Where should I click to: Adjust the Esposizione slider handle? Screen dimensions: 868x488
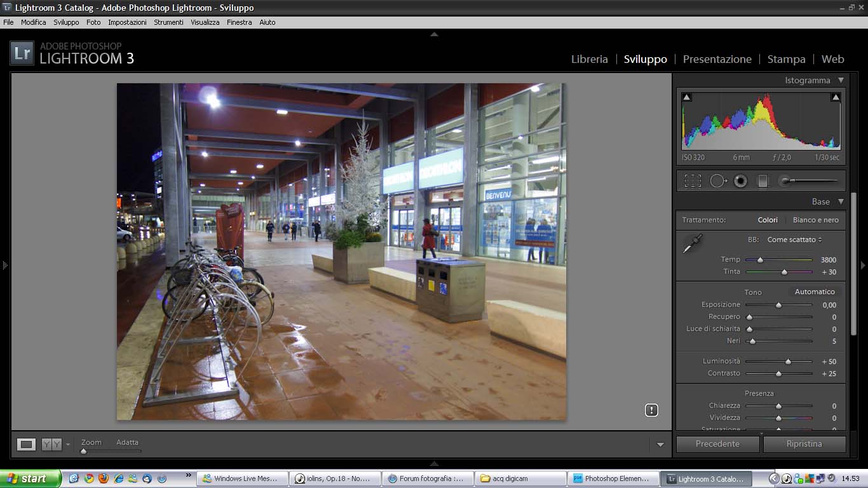pos(778,305)
